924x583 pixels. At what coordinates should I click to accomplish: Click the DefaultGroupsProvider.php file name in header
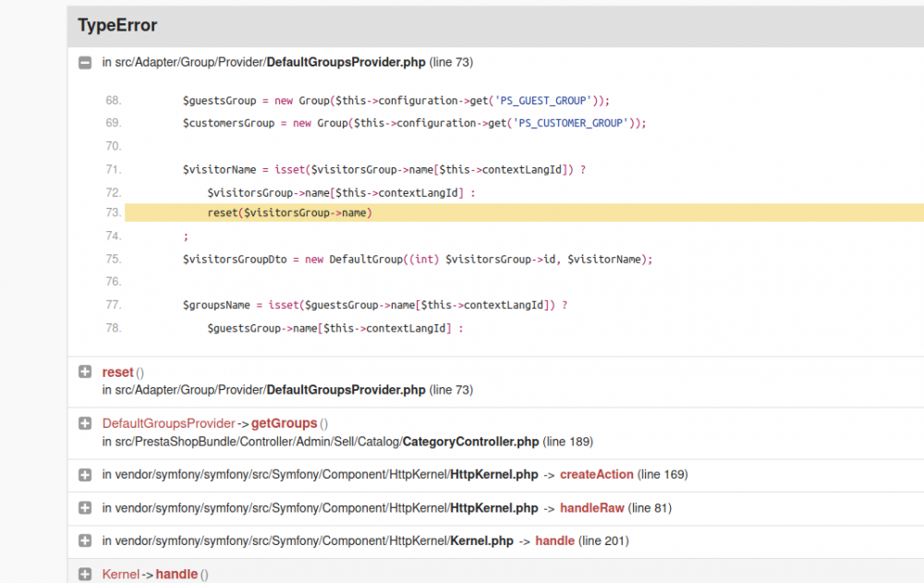[346, 63]
